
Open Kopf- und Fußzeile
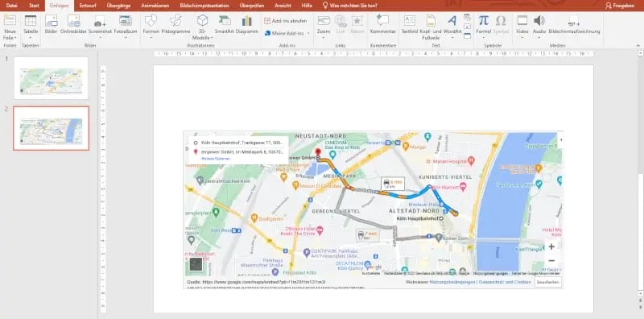431,27
